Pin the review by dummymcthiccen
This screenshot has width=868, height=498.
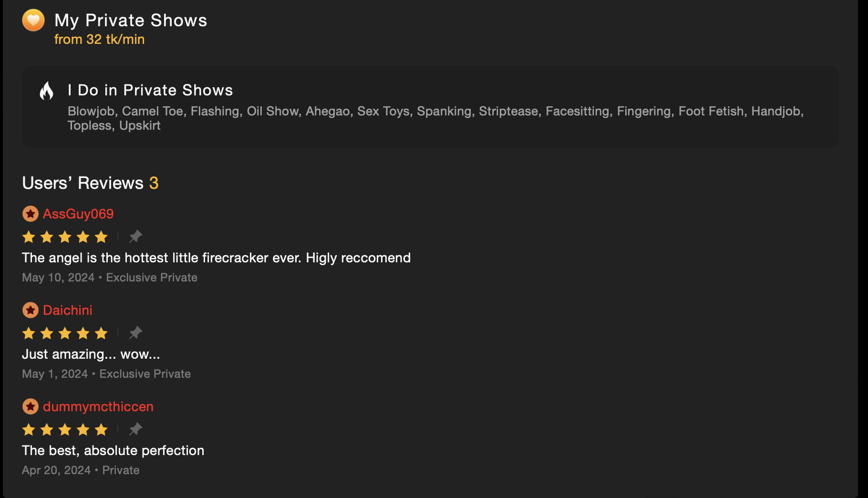[135, 429]
